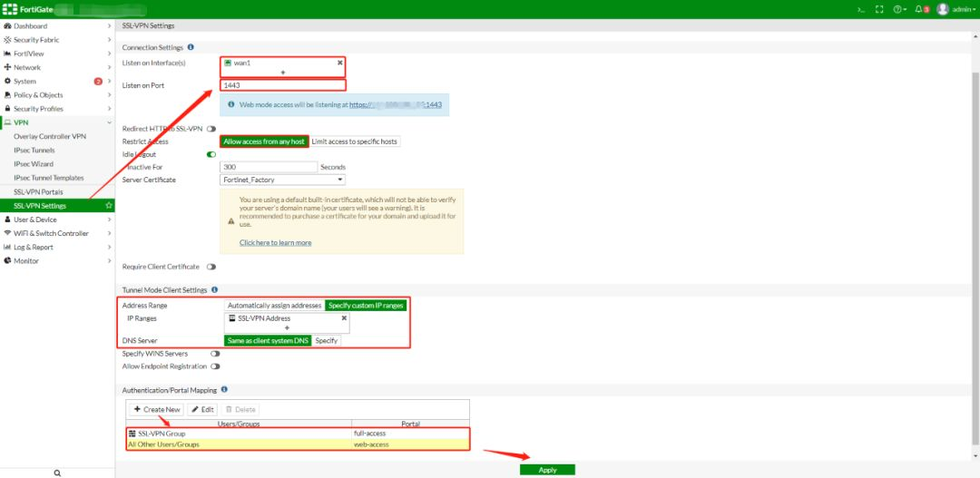Open IPsec Wizard page

(34, 163)
